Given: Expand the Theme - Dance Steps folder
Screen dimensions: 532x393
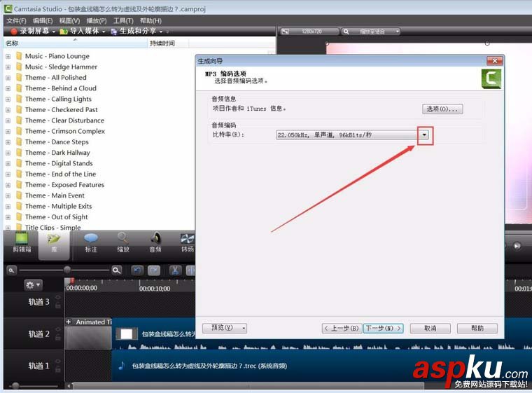Looking at the screenshot, I should coord(8,142).
